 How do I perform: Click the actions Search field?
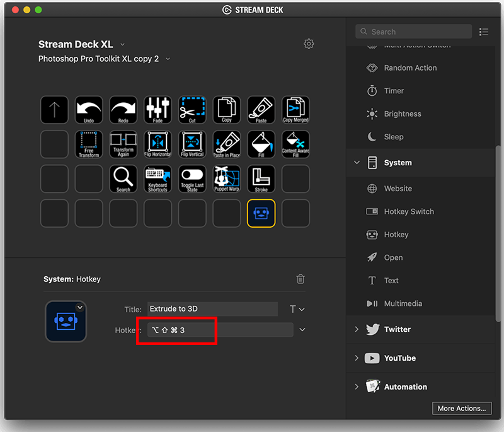(413, 32)
